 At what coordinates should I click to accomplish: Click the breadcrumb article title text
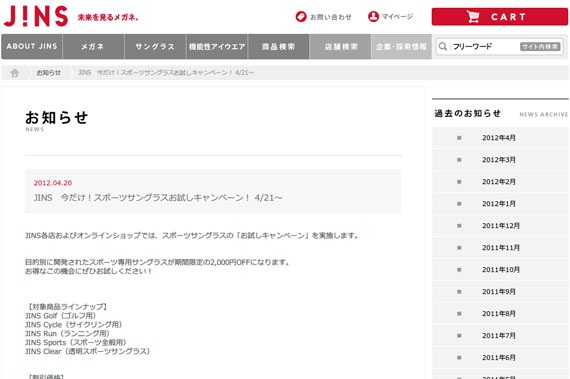coord(166,73)
